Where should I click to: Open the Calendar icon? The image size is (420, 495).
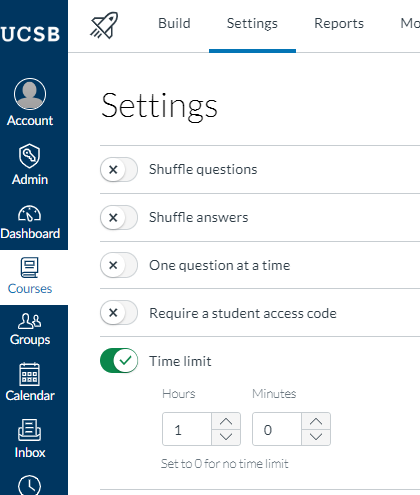pyautogui.click(x=30, y=374)
